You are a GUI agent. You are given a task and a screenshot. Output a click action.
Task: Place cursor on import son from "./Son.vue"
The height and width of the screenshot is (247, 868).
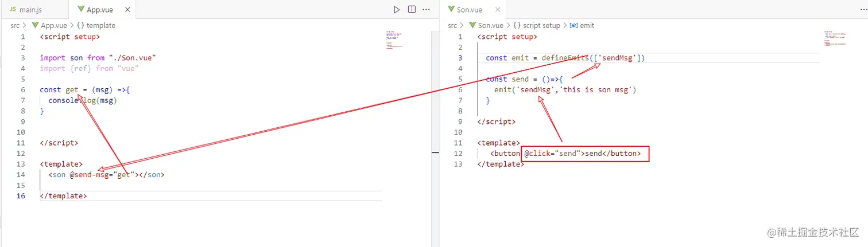tap(98, 58)
